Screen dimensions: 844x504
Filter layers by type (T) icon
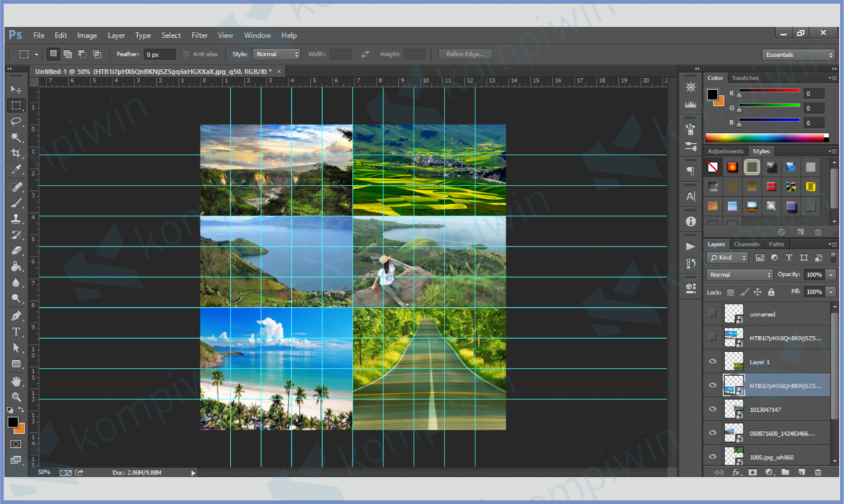point(788,258)
